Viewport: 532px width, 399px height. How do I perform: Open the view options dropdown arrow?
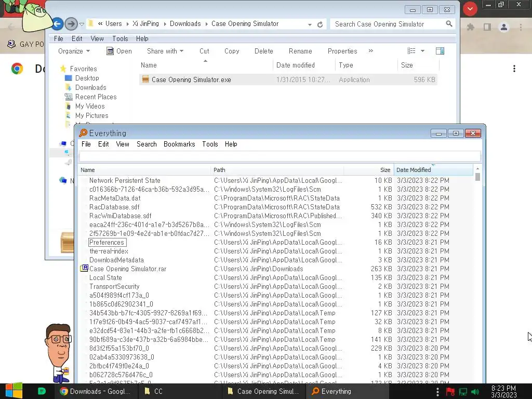point(422,51)
